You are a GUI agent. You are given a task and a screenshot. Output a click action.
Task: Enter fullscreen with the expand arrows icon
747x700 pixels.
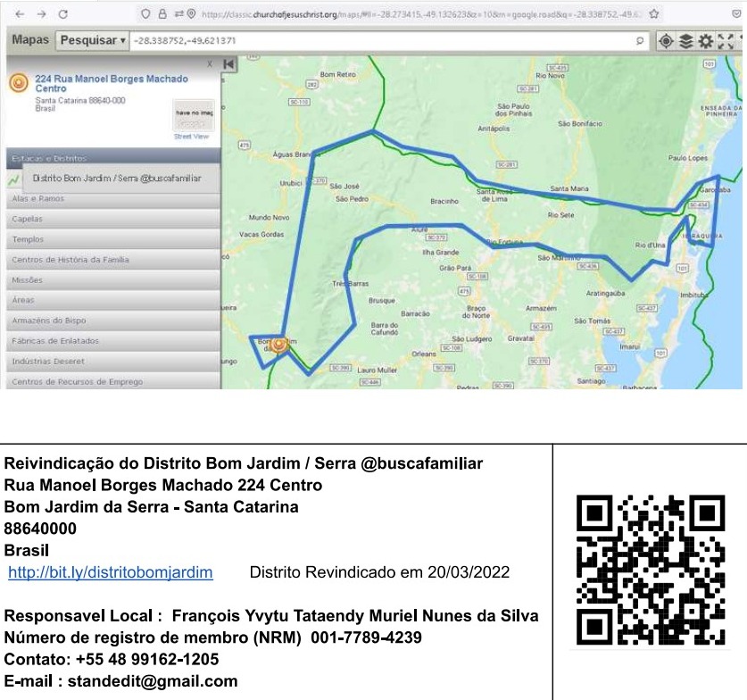(x=726, y=41)
